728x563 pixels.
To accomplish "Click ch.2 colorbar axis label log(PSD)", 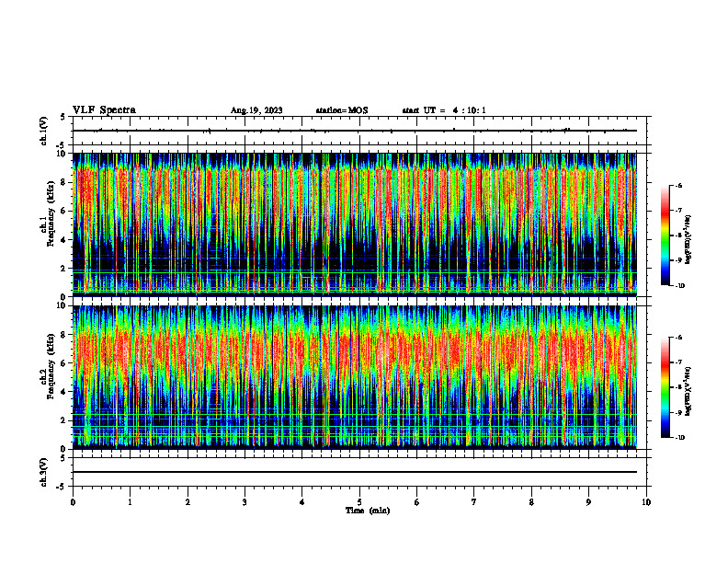I will click(x=688, y=391).
